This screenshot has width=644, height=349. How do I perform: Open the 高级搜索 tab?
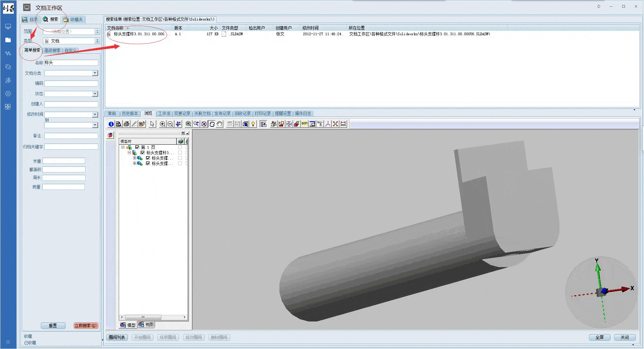coord(52,51)
